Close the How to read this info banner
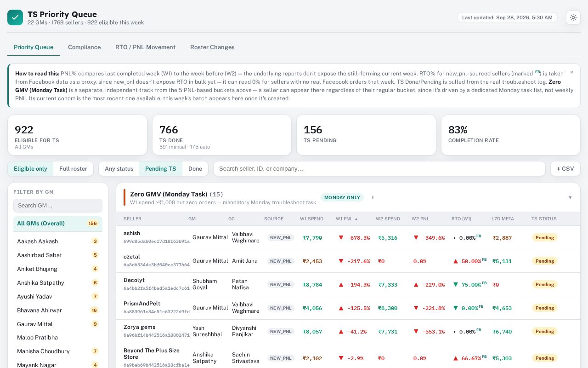The image size is (588, 368). [571, 72]
